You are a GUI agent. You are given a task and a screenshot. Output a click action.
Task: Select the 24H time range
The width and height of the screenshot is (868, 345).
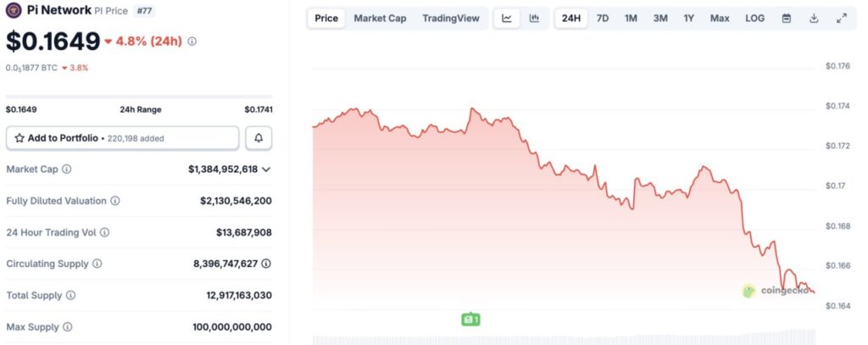(571, 19)
